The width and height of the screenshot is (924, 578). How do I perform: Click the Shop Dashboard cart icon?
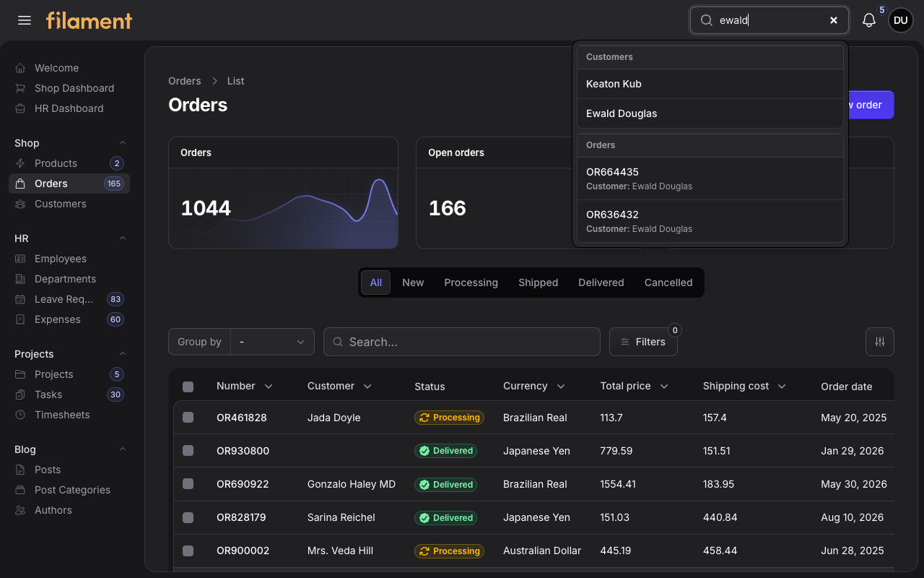coord(20,88)
